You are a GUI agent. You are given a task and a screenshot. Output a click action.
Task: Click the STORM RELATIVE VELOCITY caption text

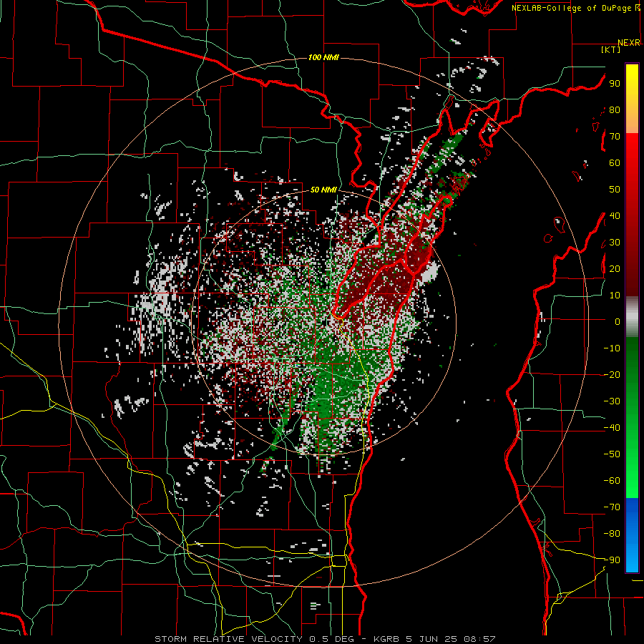pyautogui.click(x=228, y=639)
